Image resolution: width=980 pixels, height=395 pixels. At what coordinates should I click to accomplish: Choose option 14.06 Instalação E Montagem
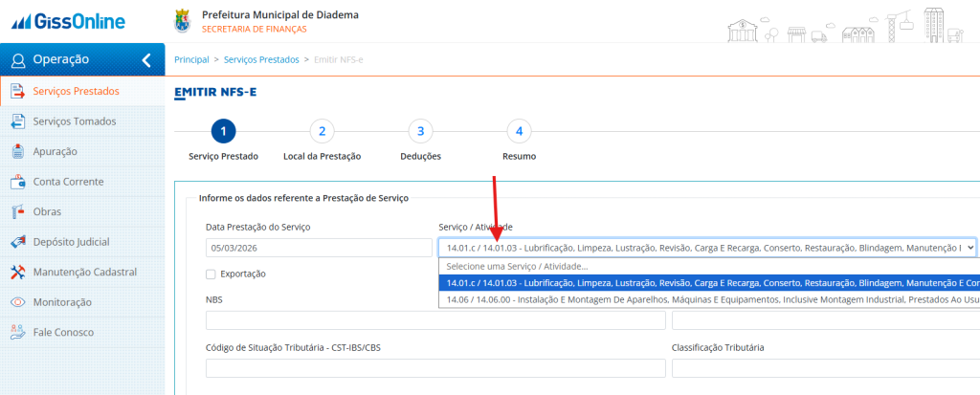click(x=708, y=300)
